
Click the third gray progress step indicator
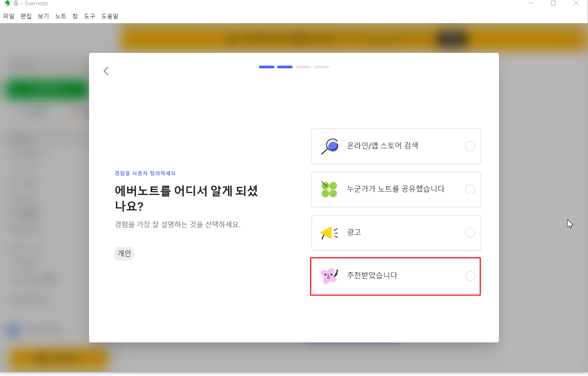pyautogui.click(x=303, y=67)
